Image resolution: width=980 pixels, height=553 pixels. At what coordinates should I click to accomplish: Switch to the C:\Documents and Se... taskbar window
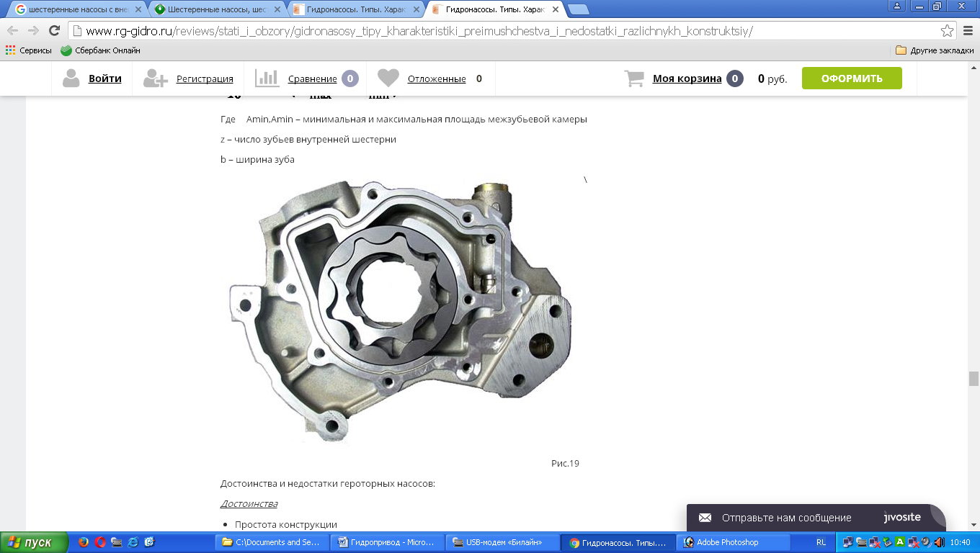[273, 542]
